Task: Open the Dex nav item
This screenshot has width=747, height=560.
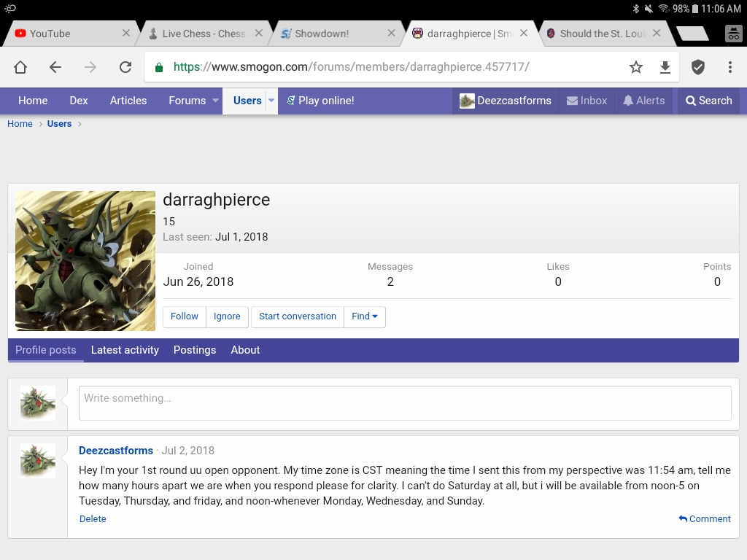Action: coord(79,101)
